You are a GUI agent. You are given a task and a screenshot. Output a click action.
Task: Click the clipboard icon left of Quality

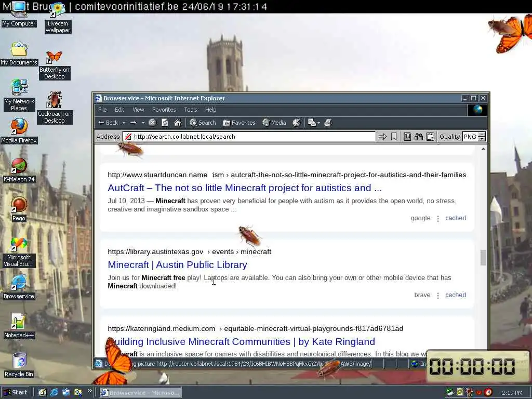coord(430,137)
